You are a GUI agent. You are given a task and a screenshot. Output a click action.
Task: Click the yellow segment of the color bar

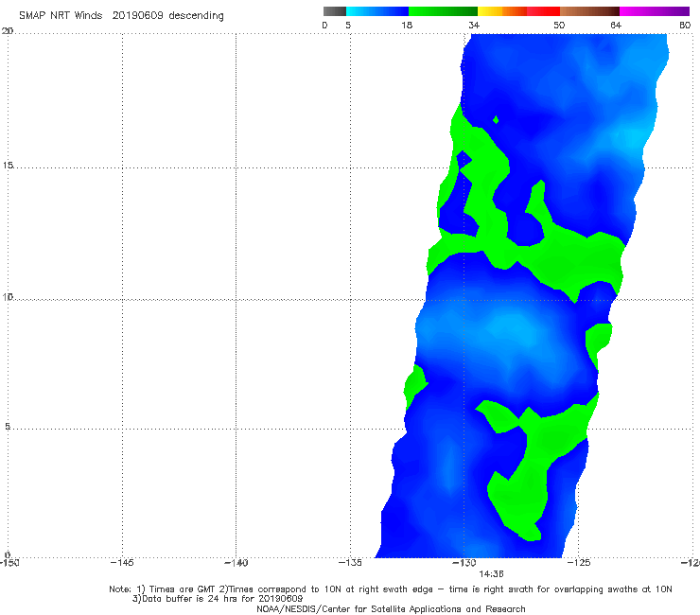[x=490, y=11]
